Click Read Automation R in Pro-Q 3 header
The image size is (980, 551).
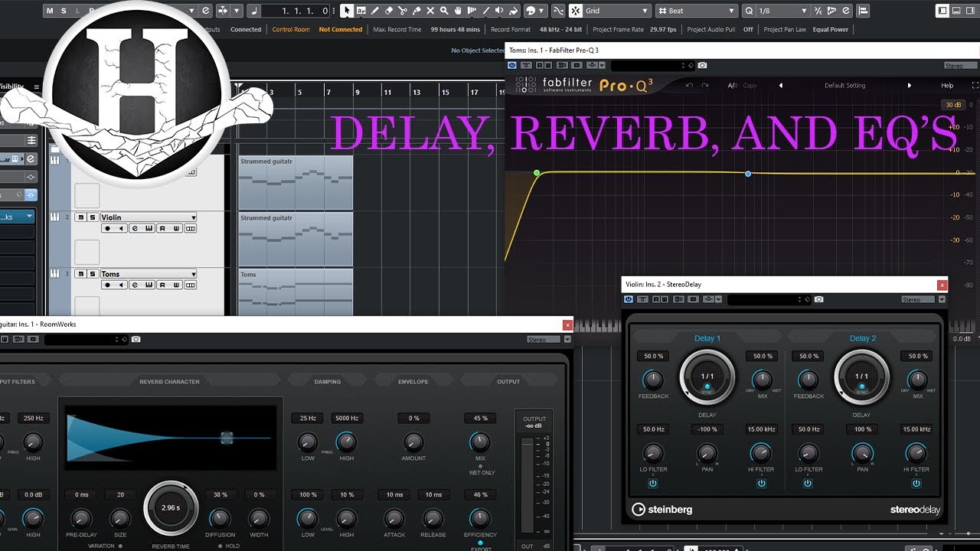539,66
